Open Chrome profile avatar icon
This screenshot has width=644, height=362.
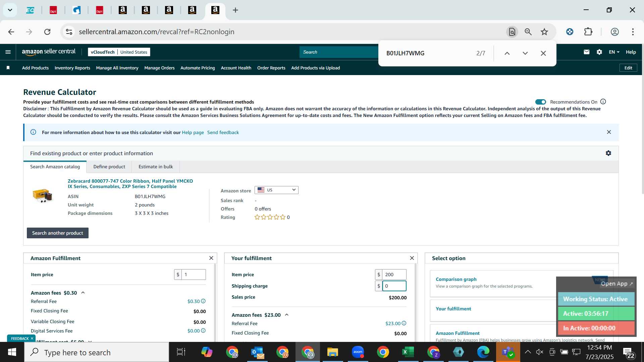[x=614, y=32]
